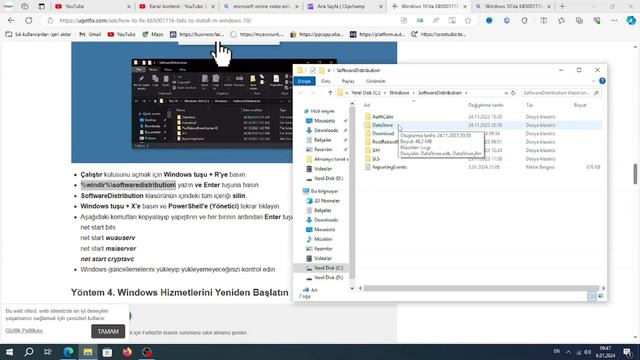
Task: Open Downloads under Hızlı erişim
Action: [x=325, y=130]
